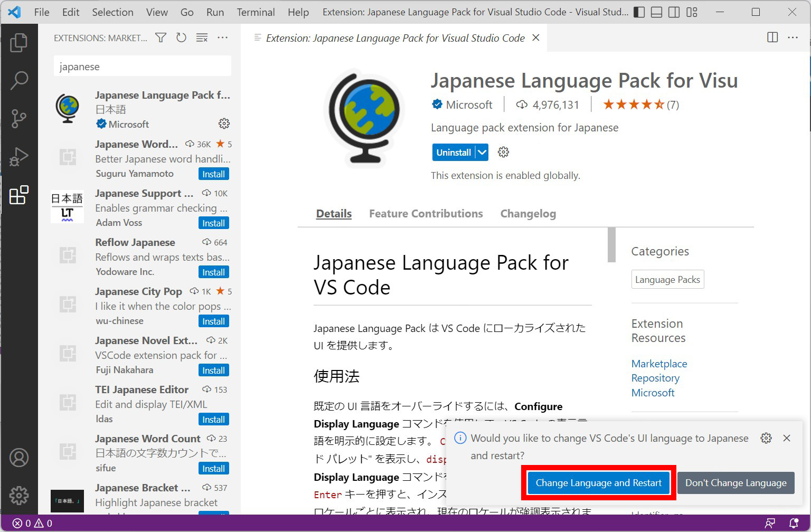This screenshot has width=811, height=532.
Task: Open the Terminal menu
Action: point(256,12)
